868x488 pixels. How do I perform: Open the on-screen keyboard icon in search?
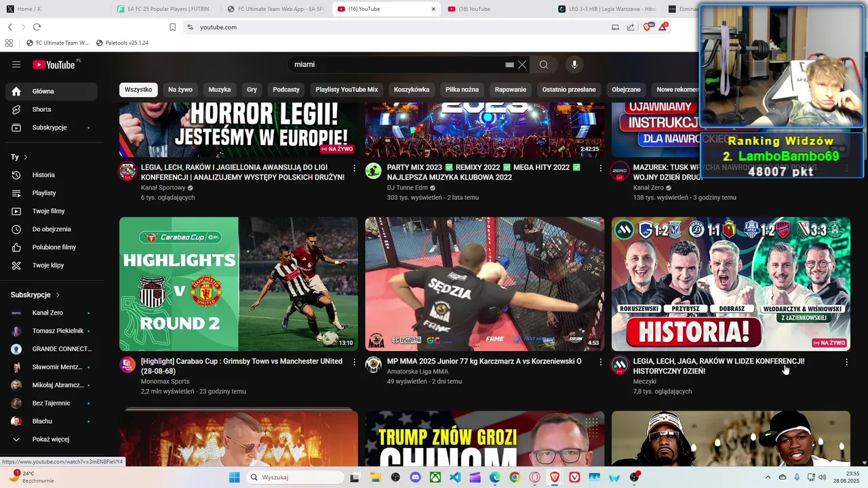(x=509, y=64)
